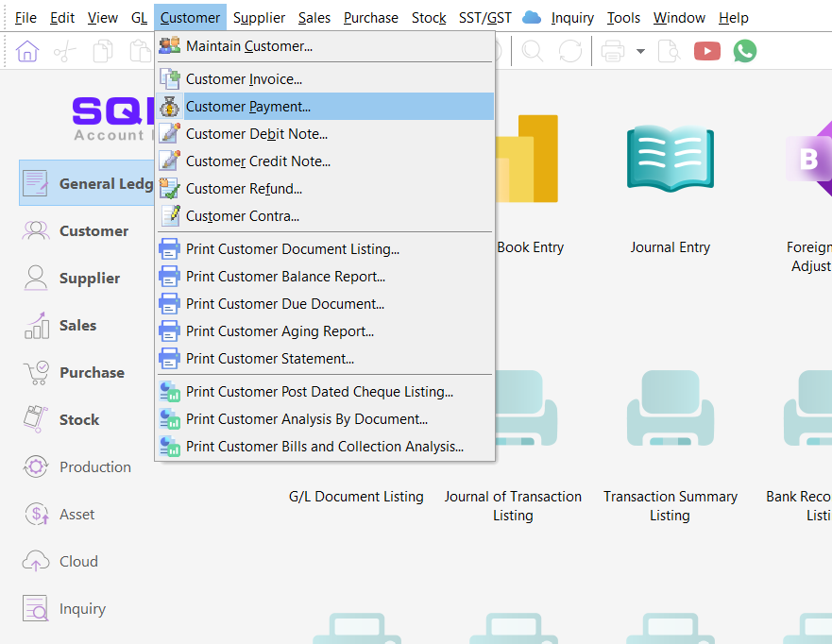Open Print Customer Aging Report menu entry
Viewport: 832px width, 644px height.
coord(280,331)
